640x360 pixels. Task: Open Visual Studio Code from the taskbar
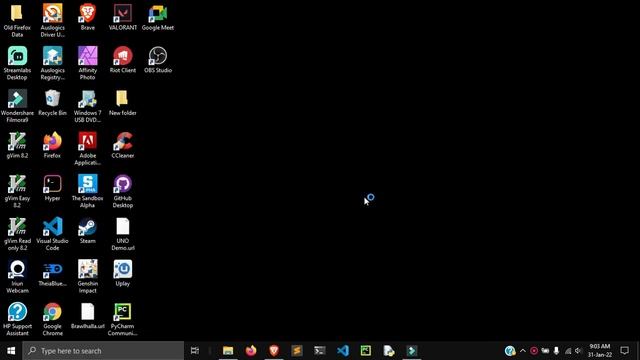point(343,351)
